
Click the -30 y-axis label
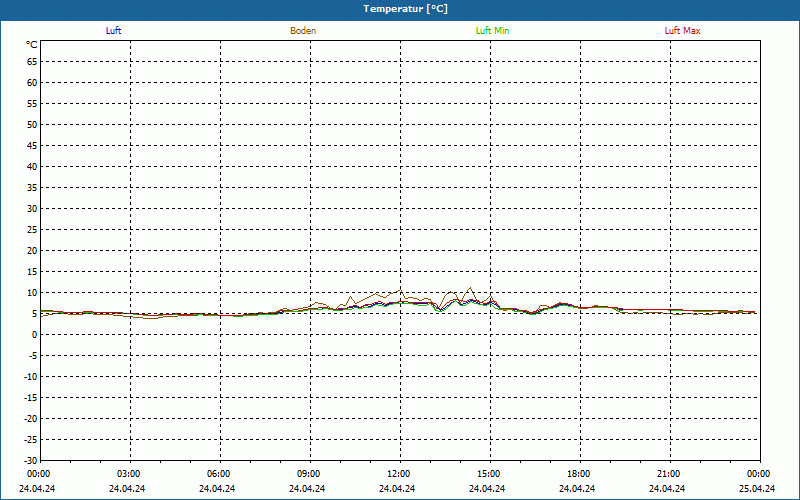(30, 461)
